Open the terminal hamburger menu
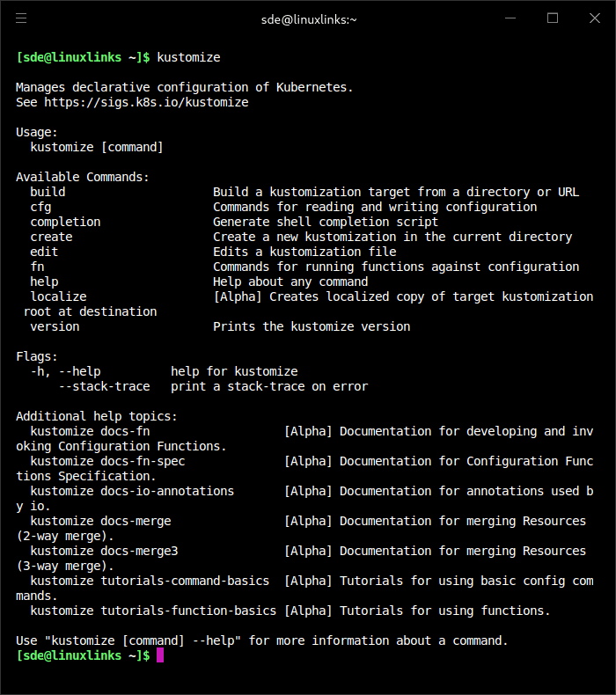 [x=21, y=18]
